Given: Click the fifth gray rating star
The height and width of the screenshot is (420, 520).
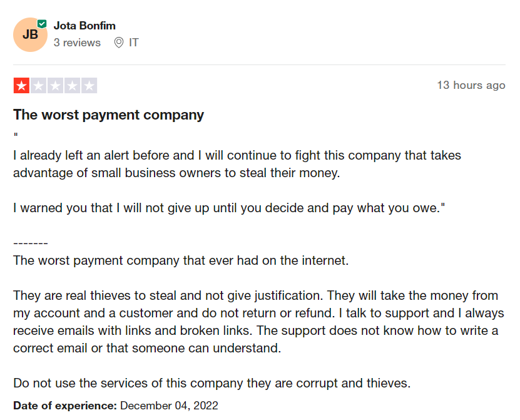Looking at the screenshot, I should (x=89, y=86).
